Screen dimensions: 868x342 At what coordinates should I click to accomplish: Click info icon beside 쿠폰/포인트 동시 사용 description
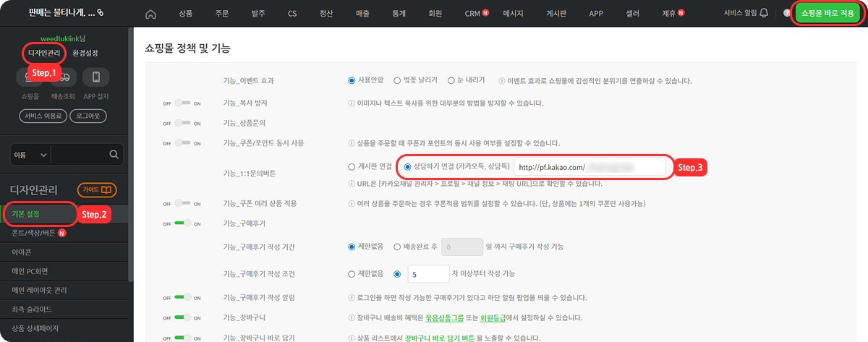[352, 143]
